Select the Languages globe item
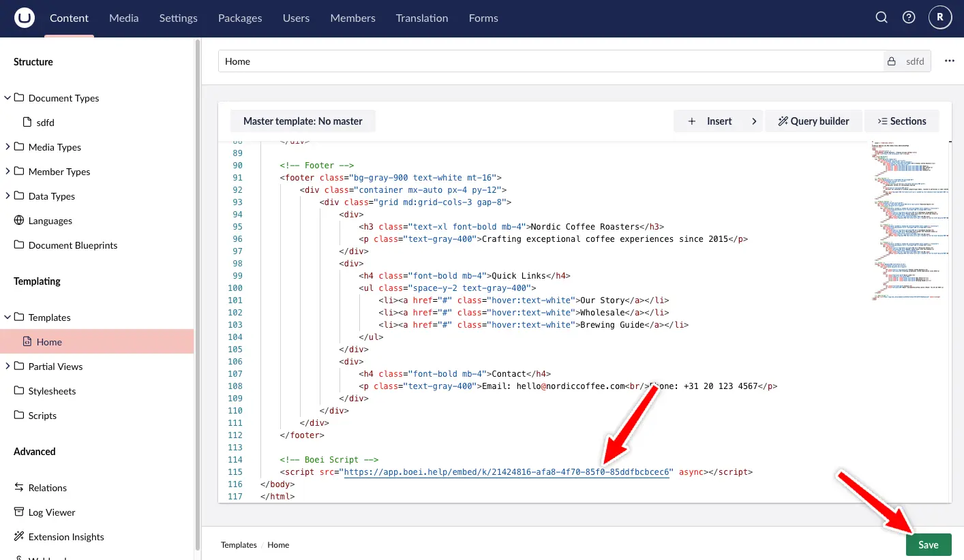 pos(50,221)
